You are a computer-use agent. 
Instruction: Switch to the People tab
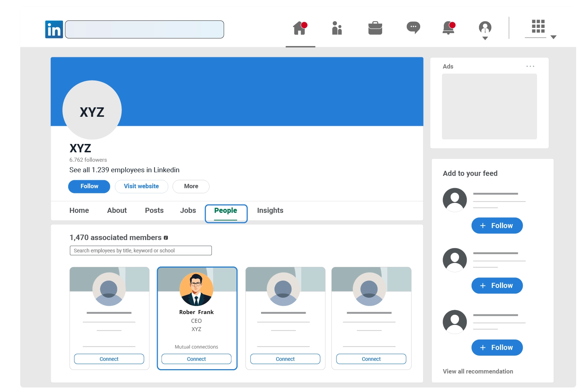coord(226,211)
